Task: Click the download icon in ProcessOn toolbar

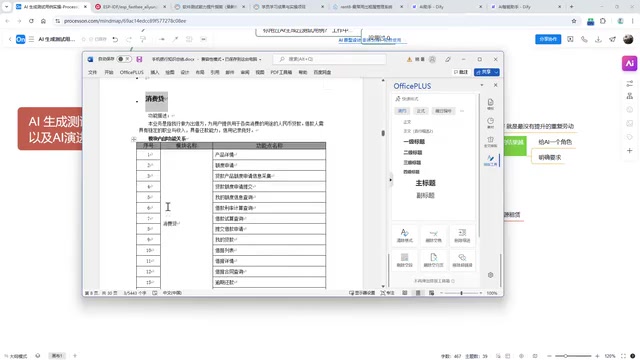Action: pos(598,39)
